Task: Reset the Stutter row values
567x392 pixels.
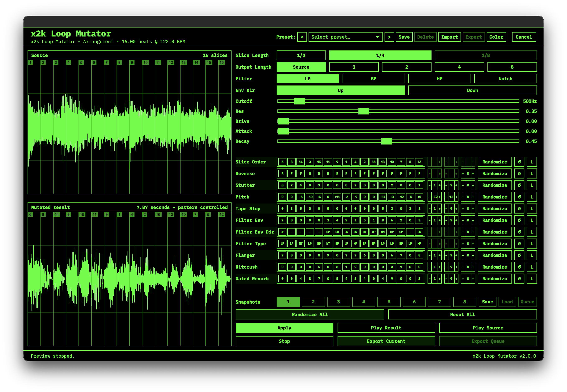Action: (519, 185)
